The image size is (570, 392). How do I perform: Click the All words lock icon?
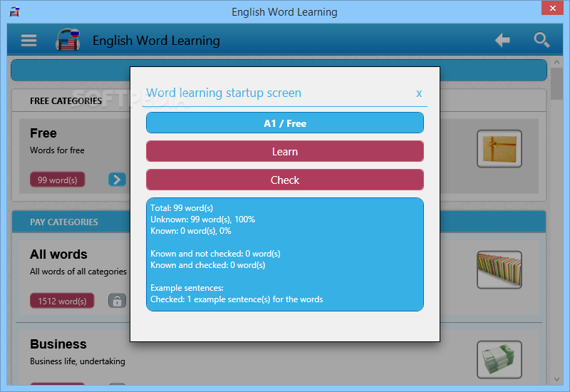(x=117, y=301)
